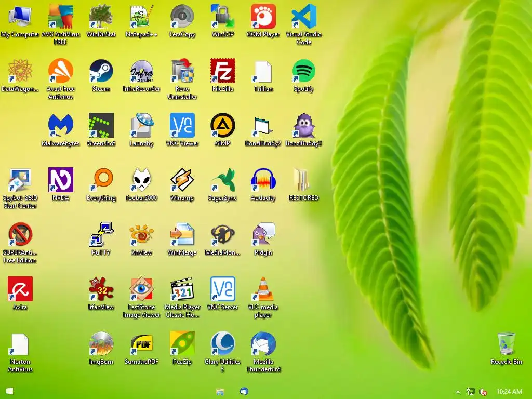This screenshot has width=532, height=399.
Task: Click the Pidgin purple bird icon
Action: 263,234
